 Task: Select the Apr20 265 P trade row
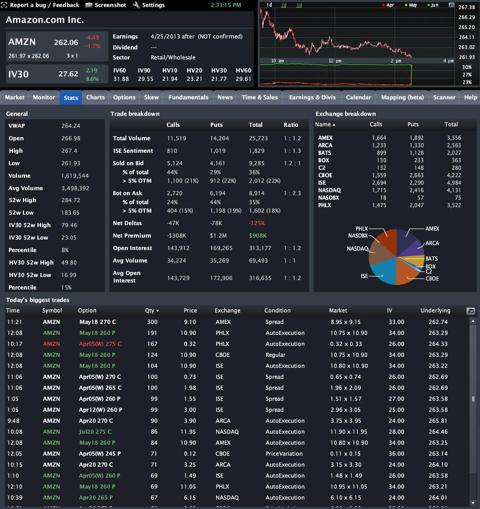(x=235, y=498)
